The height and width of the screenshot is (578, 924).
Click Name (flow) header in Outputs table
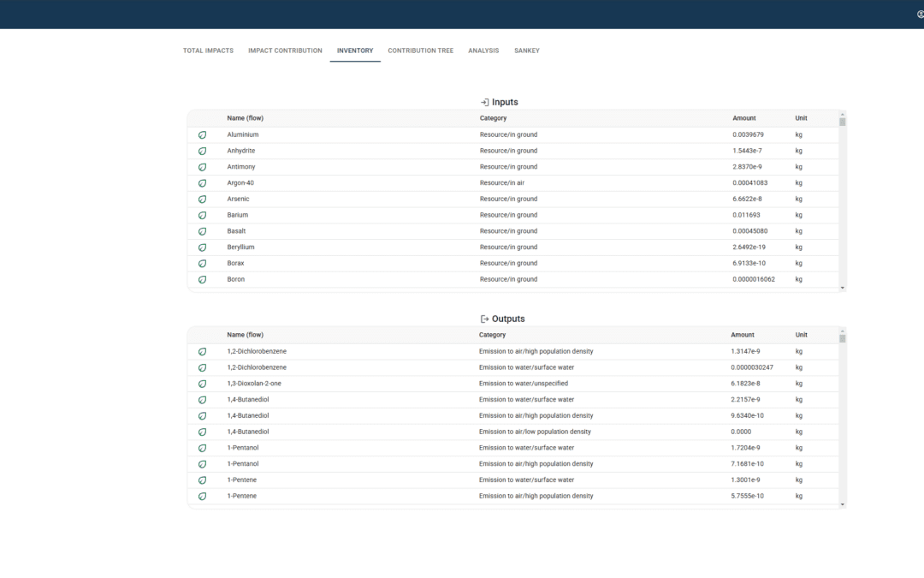point(246,335)
